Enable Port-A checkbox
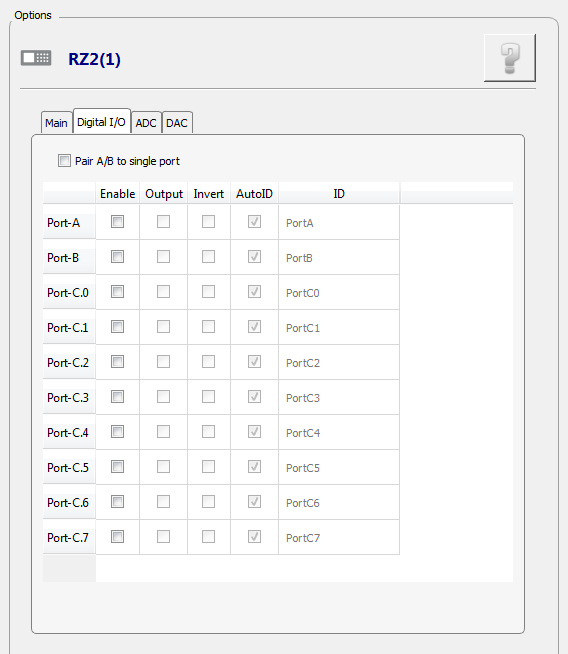 point(118,221)
